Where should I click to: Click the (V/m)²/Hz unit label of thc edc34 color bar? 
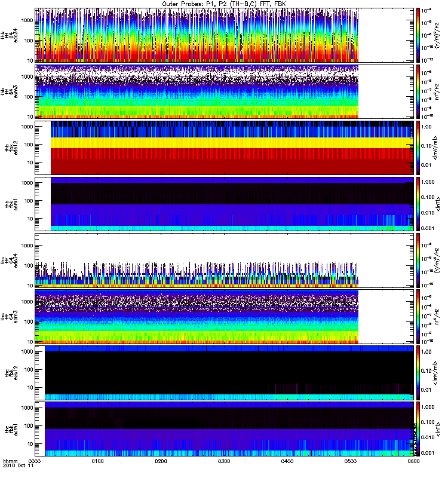(x=437, y=261)
